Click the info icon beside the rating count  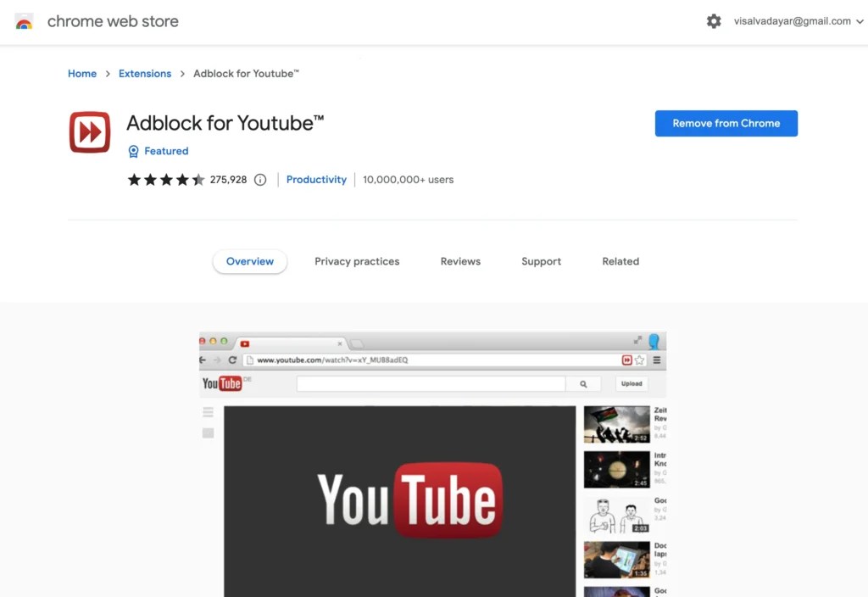tap(260, 180)
